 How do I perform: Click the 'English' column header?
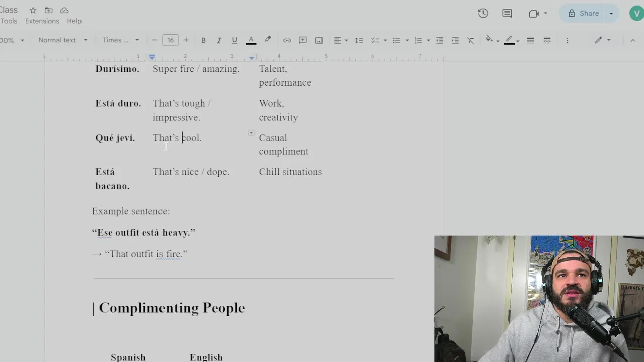(x=206, y=357)
